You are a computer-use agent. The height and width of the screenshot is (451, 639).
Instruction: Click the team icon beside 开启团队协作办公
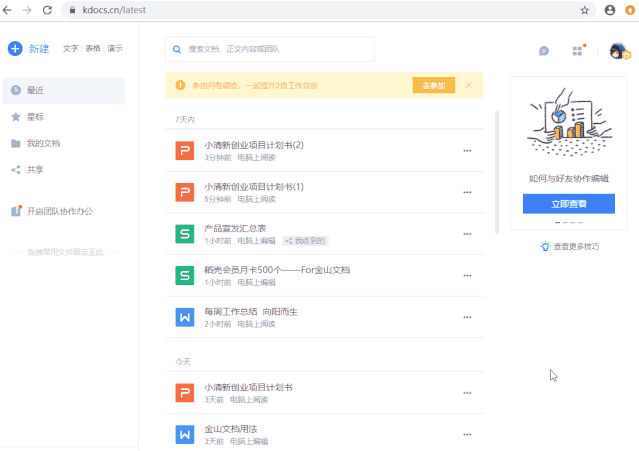click(x=16, y=211)
